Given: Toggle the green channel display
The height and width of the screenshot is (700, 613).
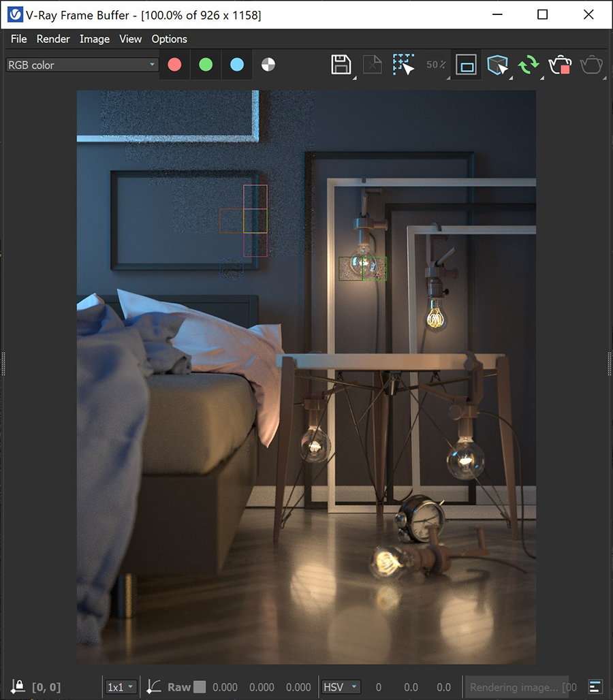Looking at the screenshot, I should coord(206,64).
